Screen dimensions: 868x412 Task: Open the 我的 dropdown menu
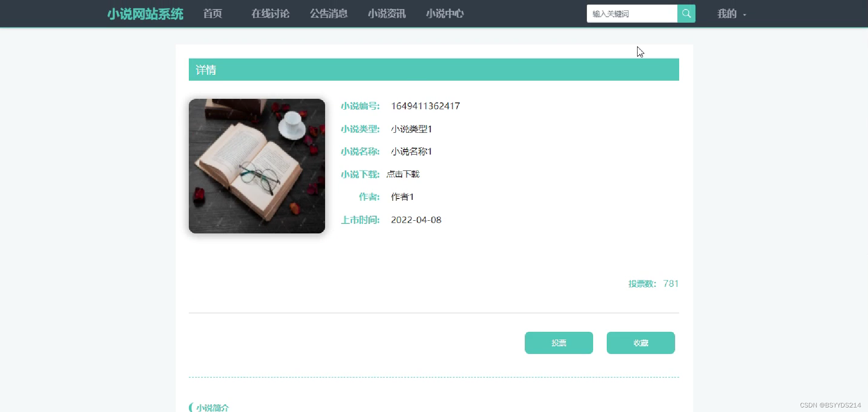(x=731, y=14)
